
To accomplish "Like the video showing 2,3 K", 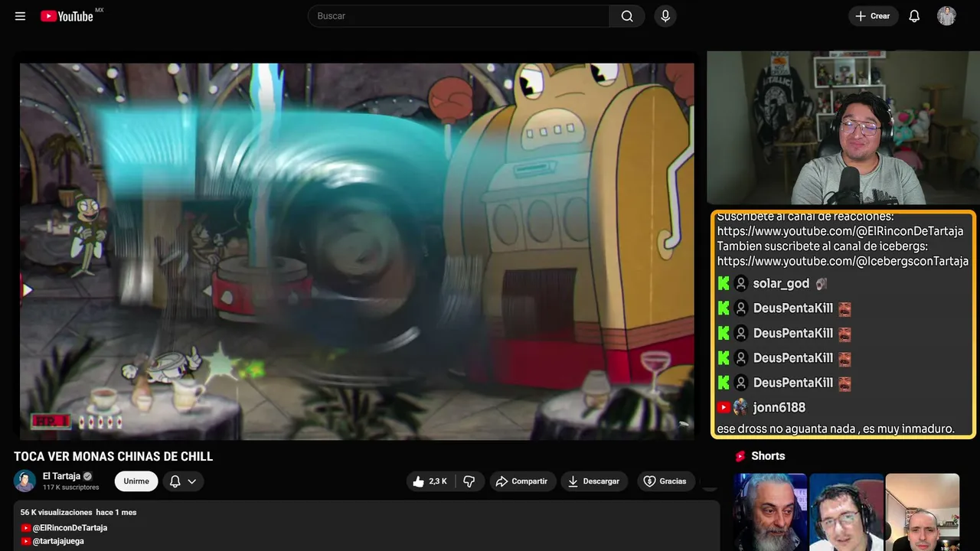I will click(430, 481).
